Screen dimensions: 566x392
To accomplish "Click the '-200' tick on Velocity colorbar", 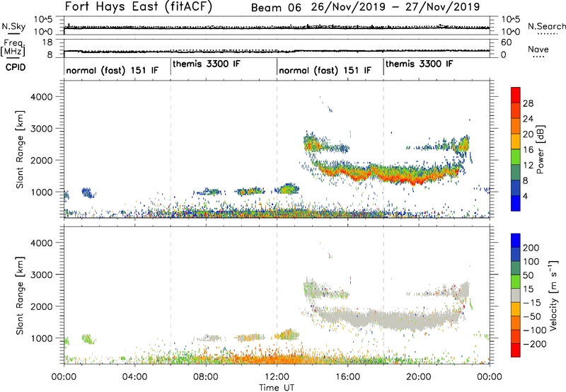I will 535,344.
